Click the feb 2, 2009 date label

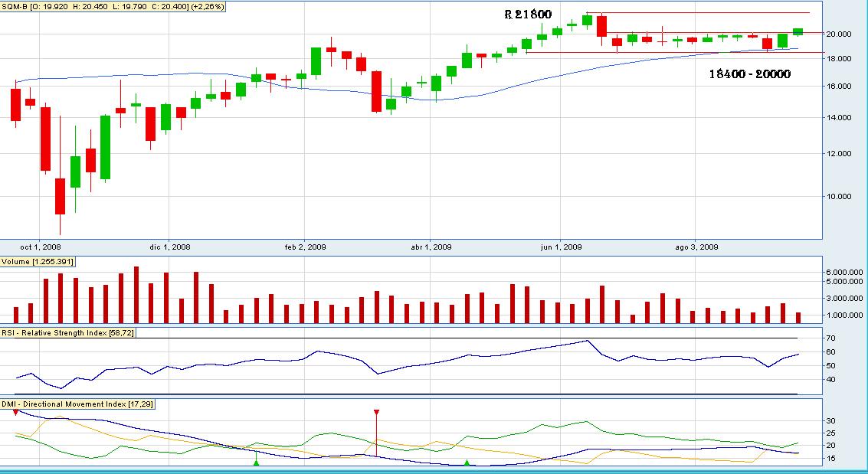305,247
